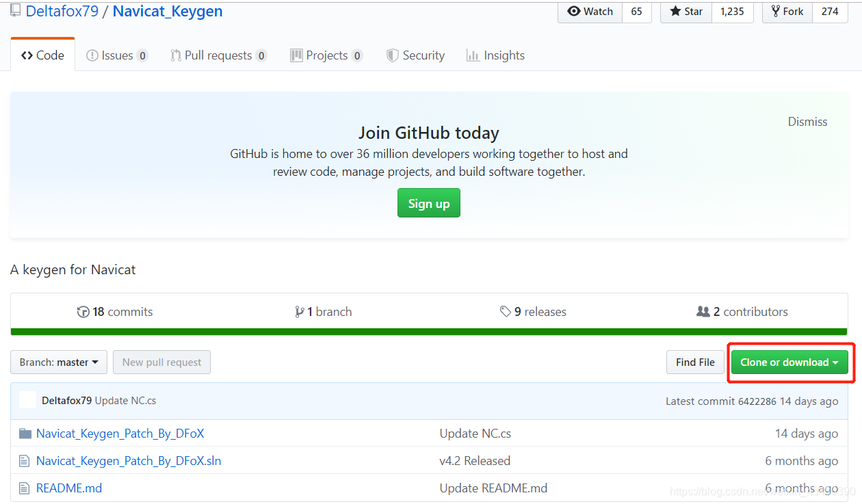The width and height of the screenshot is (862, 504).
Task: Click the New pull request button
Action: (162, 362)
